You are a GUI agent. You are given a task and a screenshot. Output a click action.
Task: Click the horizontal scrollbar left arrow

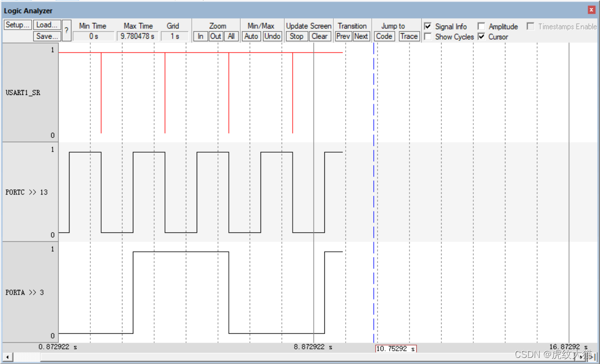pyautogui.click(x=7, y=357)
